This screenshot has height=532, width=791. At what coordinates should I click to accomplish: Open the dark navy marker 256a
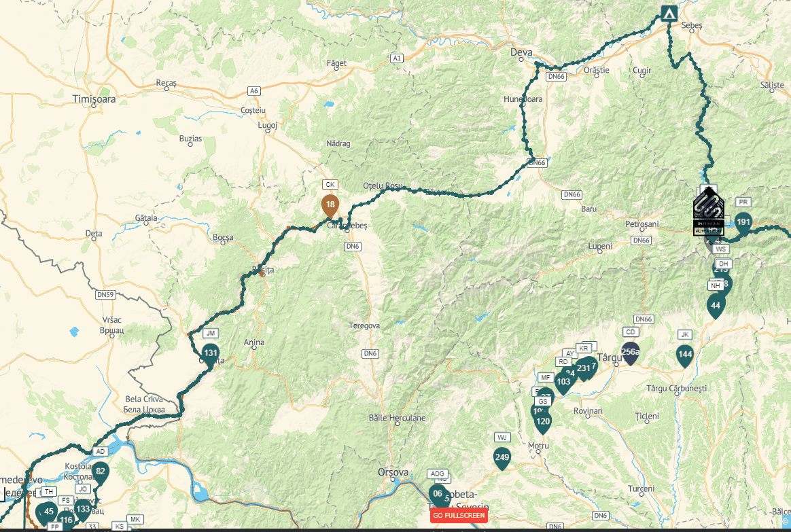tap(631, 353)
